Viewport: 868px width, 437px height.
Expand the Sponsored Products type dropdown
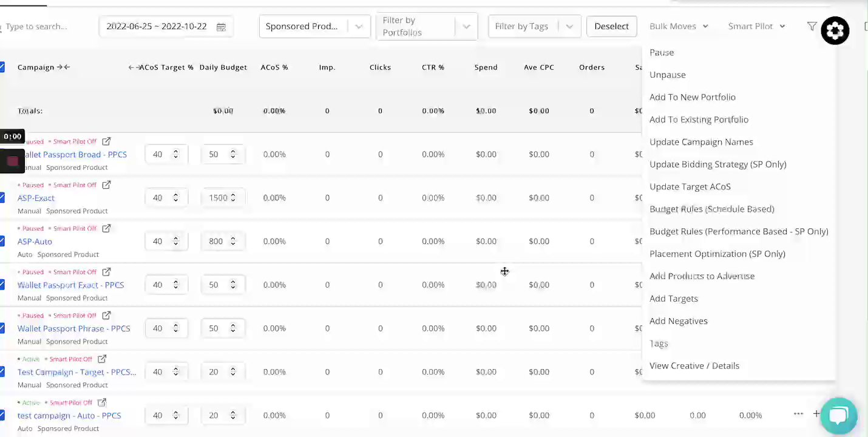(x=358, y=27)
